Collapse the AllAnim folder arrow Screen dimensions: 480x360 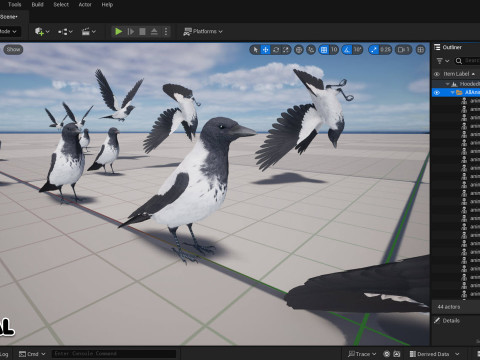pyautogui.click(x=452, y=93)
